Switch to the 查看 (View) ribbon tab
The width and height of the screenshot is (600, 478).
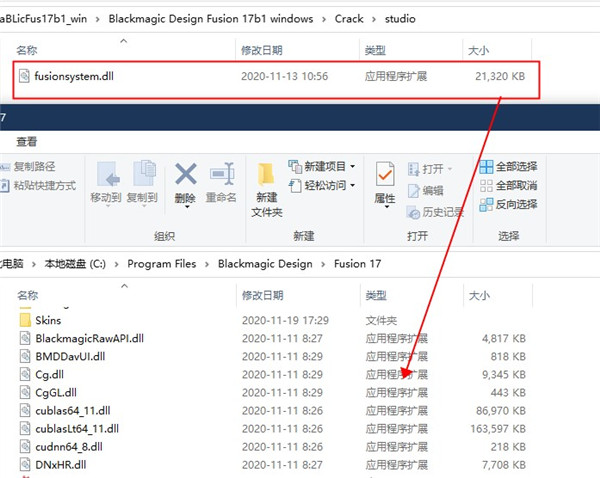(x=27, y=141)
